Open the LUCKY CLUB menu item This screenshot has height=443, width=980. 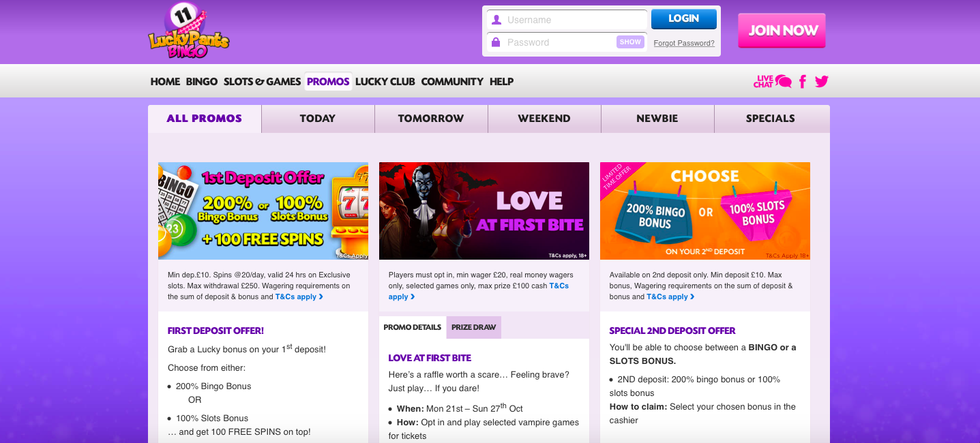[385, 82]
